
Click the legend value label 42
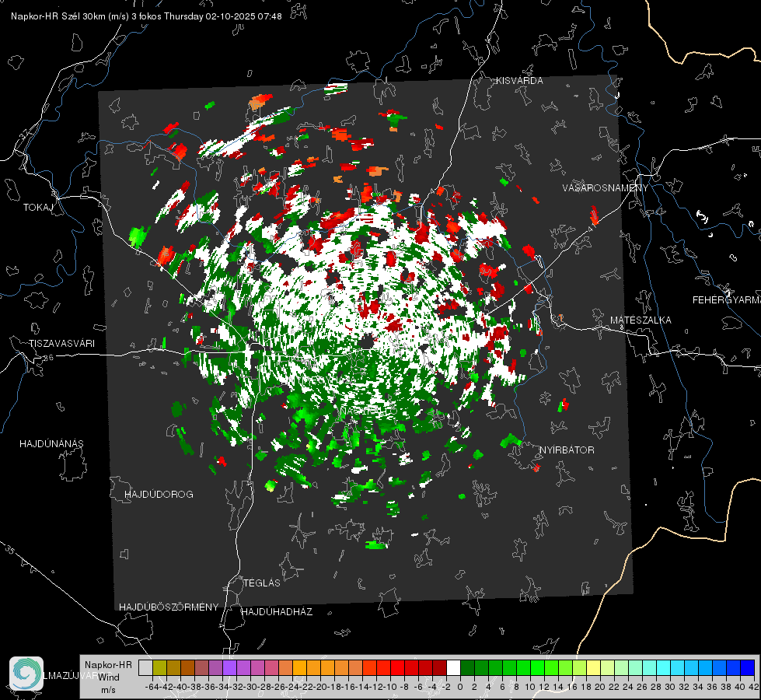click(754, 687)
